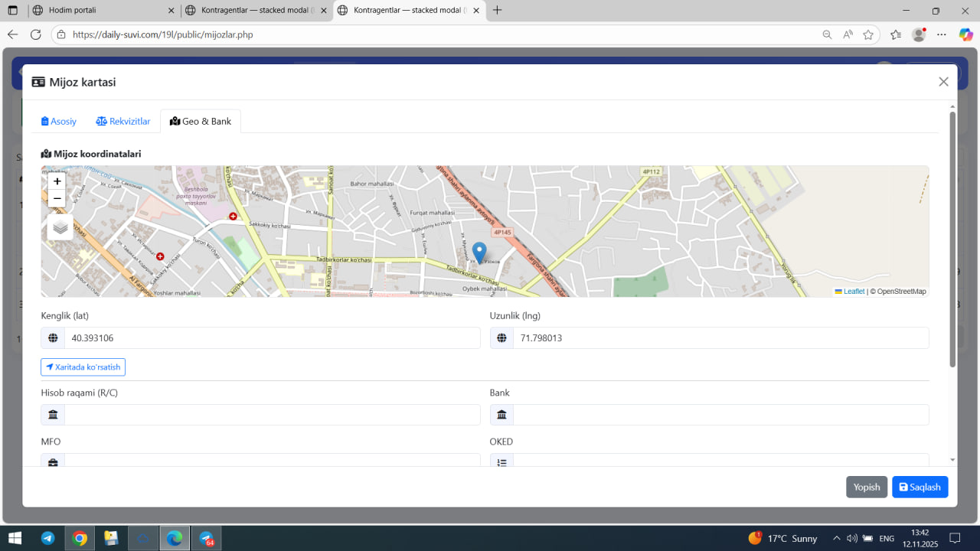
Task: Click the blue location marker on map
Action: pyautogui.click(x=479, y=252)
